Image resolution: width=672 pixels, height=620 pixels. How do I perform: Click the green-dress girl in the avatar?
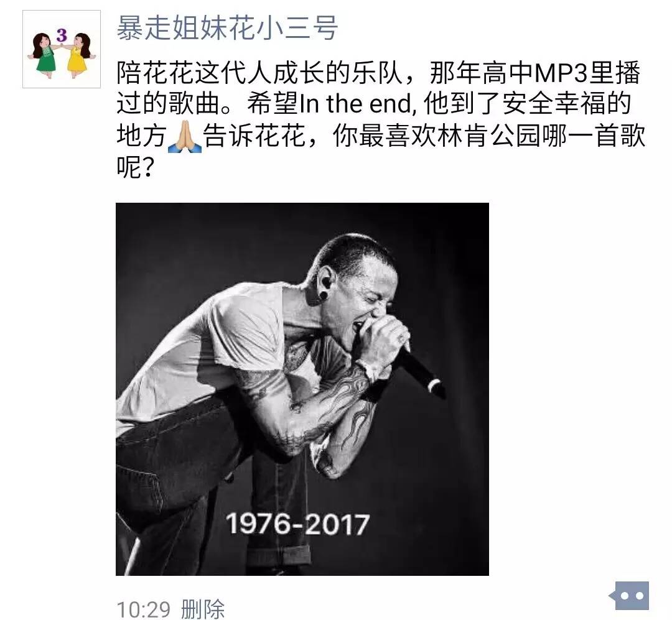point(45,55)
